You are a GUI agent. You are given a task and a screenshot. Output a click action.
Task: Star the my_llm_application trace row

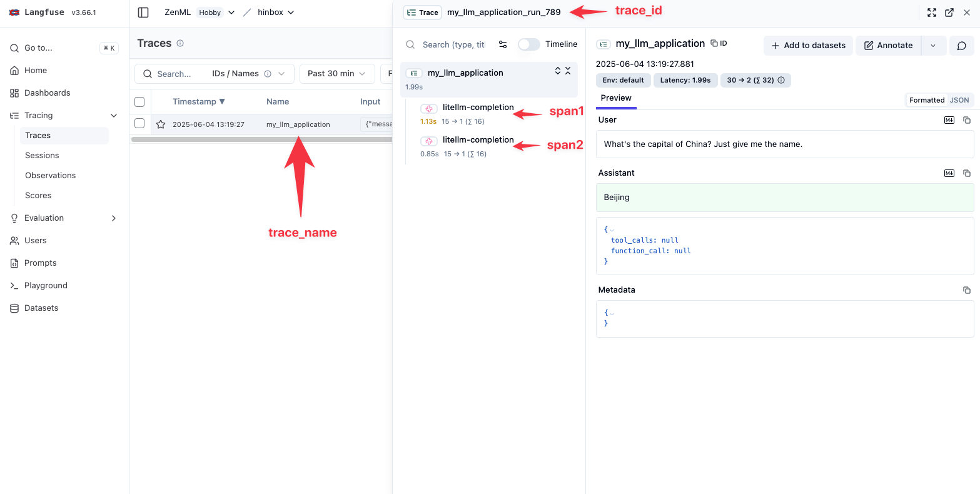tap(161, 124)
